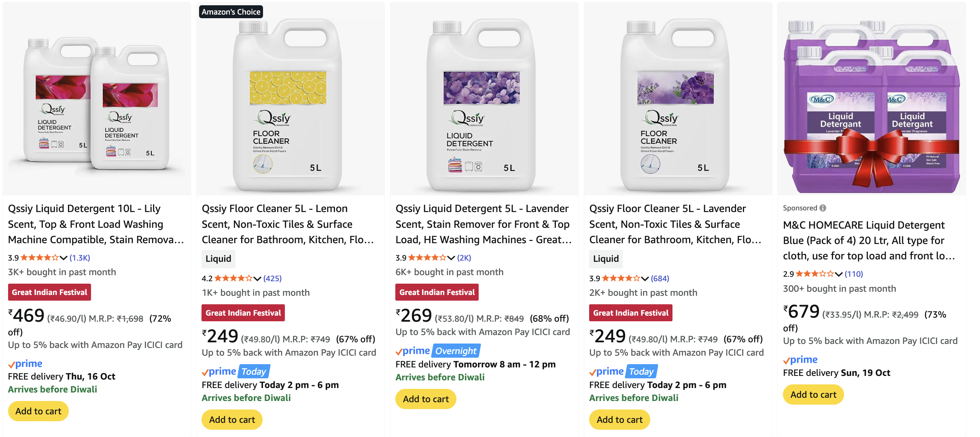Open the 1.3K reviews link
980x437 pixels.
pos(80,258)
